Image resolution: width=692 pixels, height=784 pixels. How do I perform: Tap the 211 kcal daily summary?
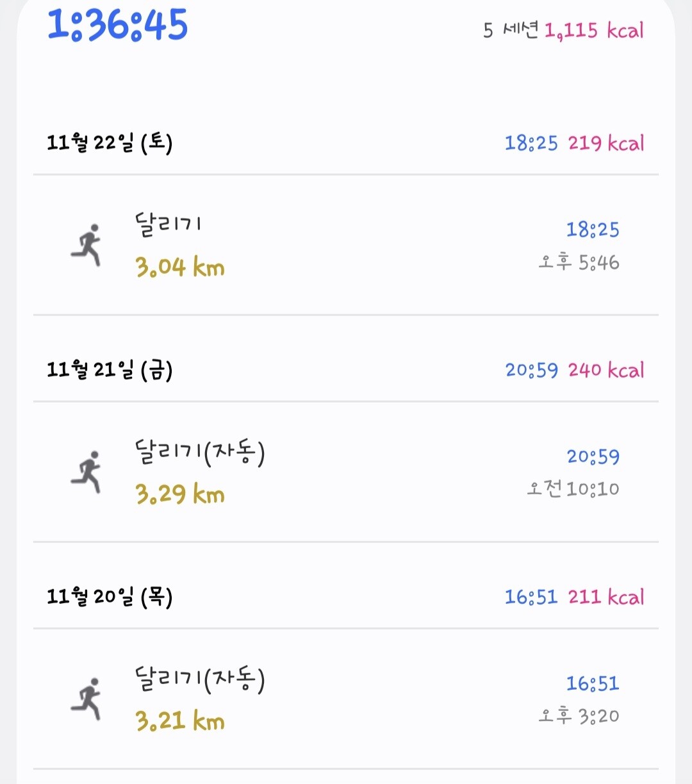coord(605,597)
